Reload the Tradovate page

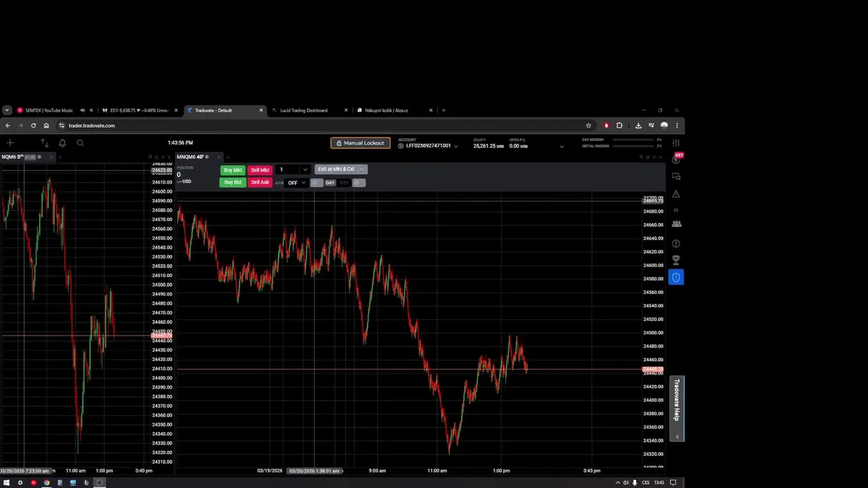(33, 125)
